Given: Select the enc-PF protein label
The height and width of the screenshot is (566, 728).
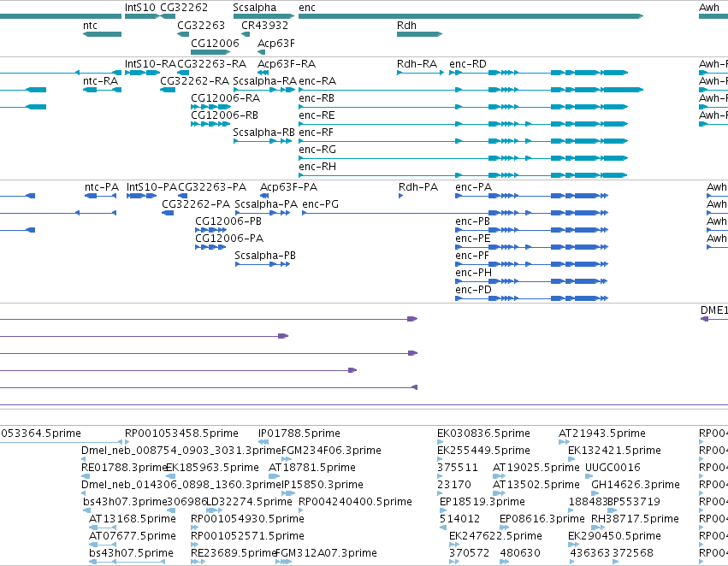Looking at the screenshot, I should (472, 256).
